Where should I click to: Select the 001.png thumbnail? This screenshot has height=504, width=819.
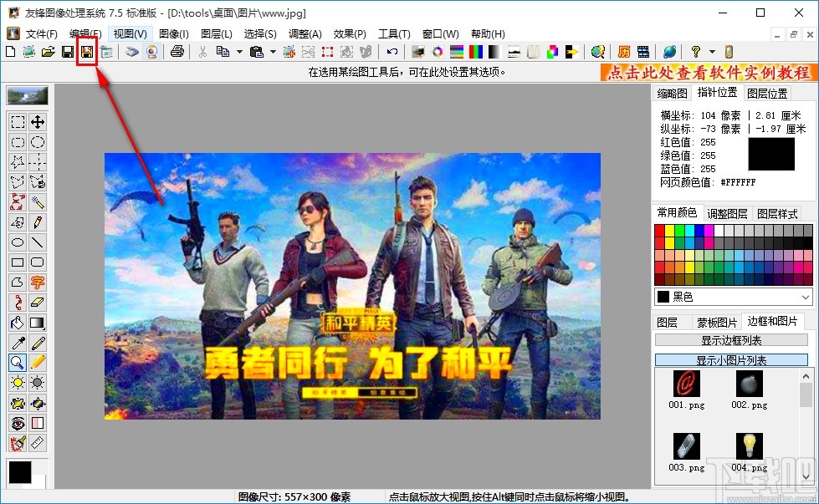click(686, 389)
